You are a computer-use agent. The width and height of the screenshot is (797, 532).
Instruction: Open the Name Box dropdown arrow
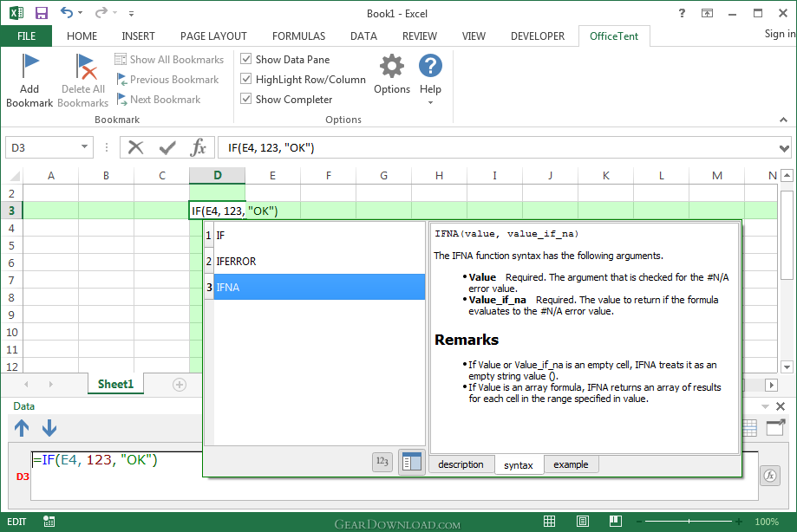(84, 147)
